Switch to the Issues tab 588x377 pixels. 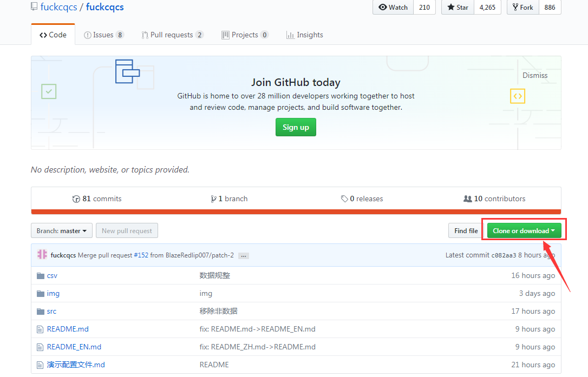tap(104, 35)
